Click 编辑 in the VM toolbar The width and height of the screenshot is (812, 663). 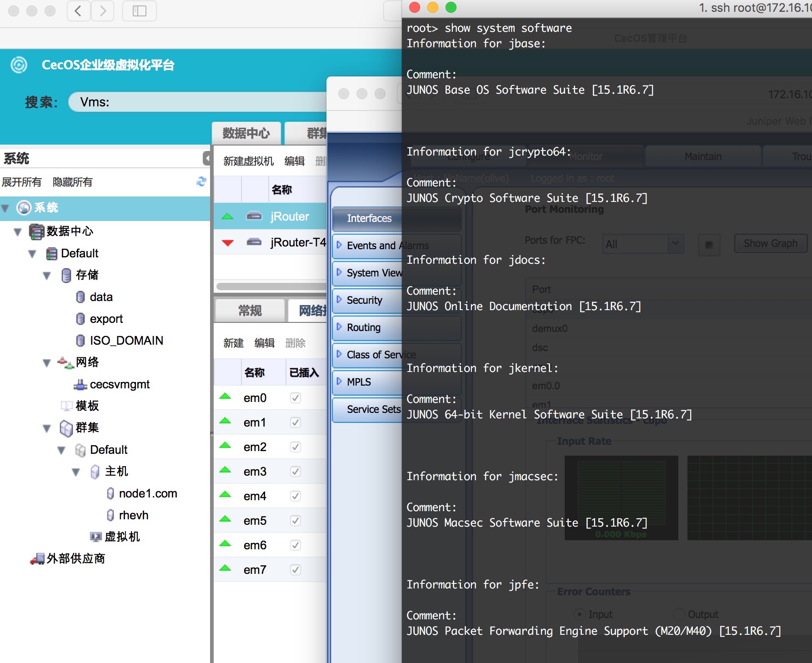click(x=294, y=161)
